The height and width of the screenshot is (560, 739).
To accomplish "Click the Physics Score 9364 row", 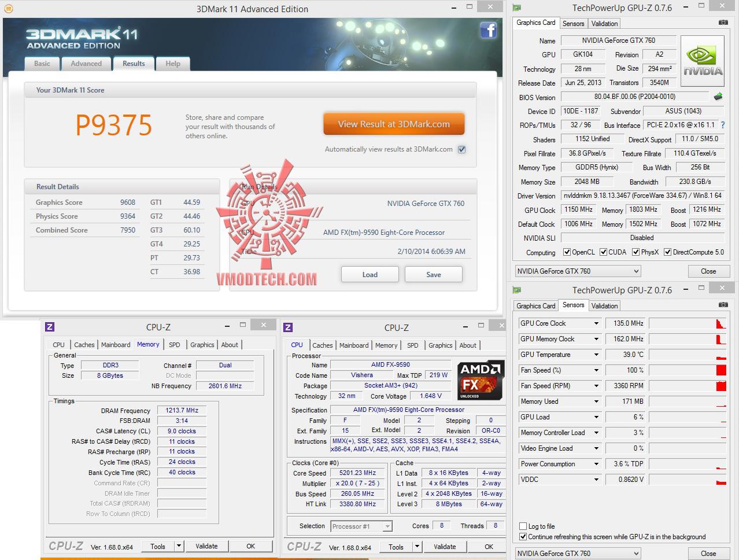I will pyautogui.click(x=86, y=216).
